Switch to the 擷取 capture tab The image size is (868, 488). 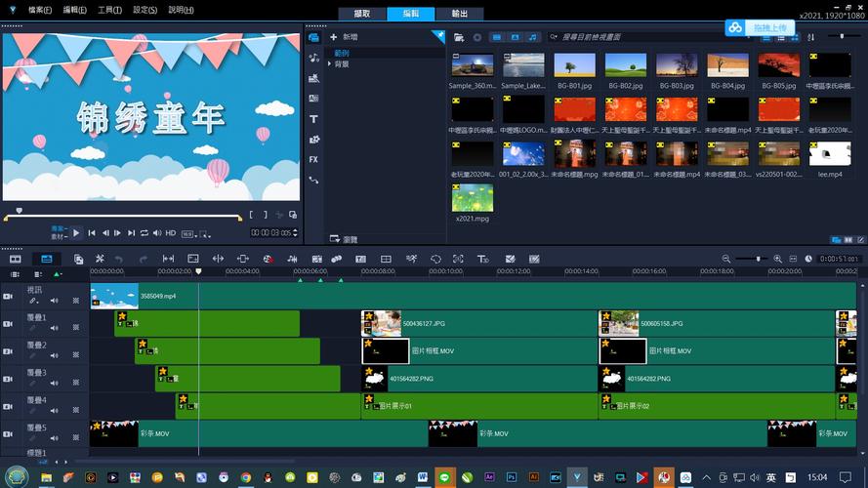point(362,14)
